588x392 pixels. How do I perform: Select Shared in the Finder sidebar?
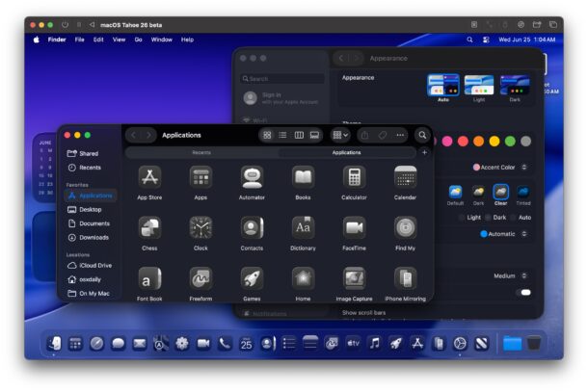point(89,153)
